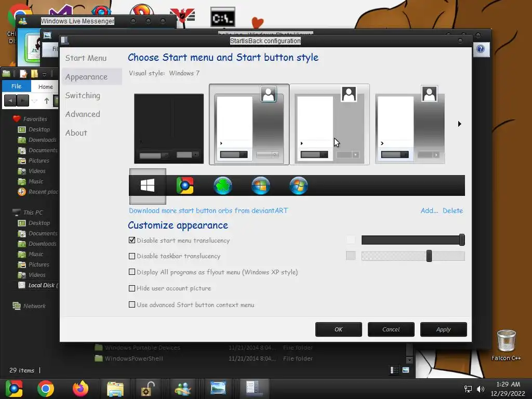
Task: Open the taskbar color swatch
Action: (351, 256)
